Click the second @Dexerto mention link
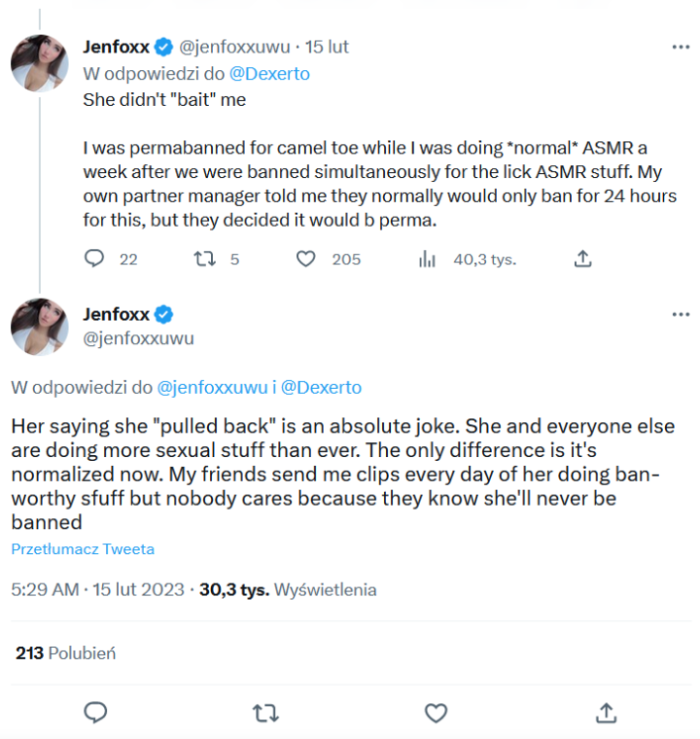This screenshot has height=739, width=700. pyautogui.click(x=322, y=387)
